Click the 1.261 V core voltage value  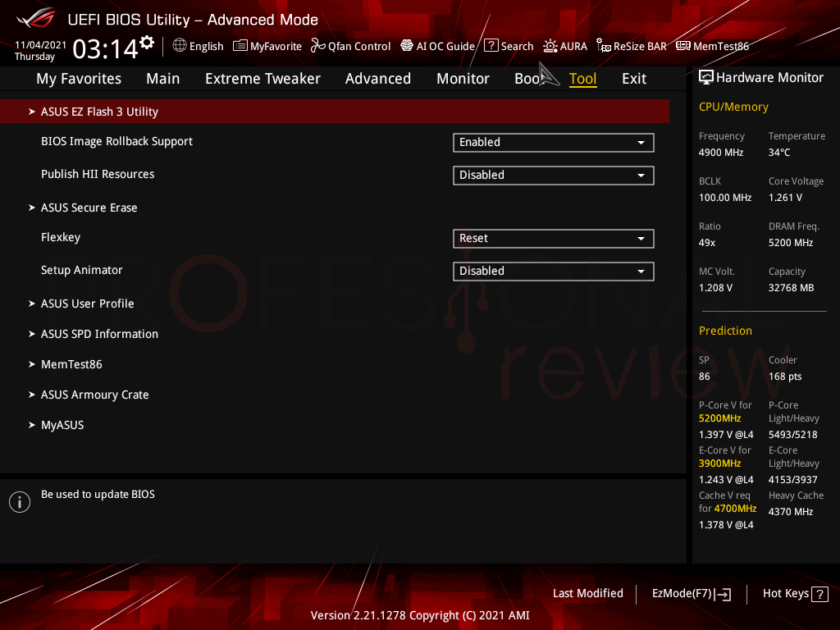[x=785, y=197]
